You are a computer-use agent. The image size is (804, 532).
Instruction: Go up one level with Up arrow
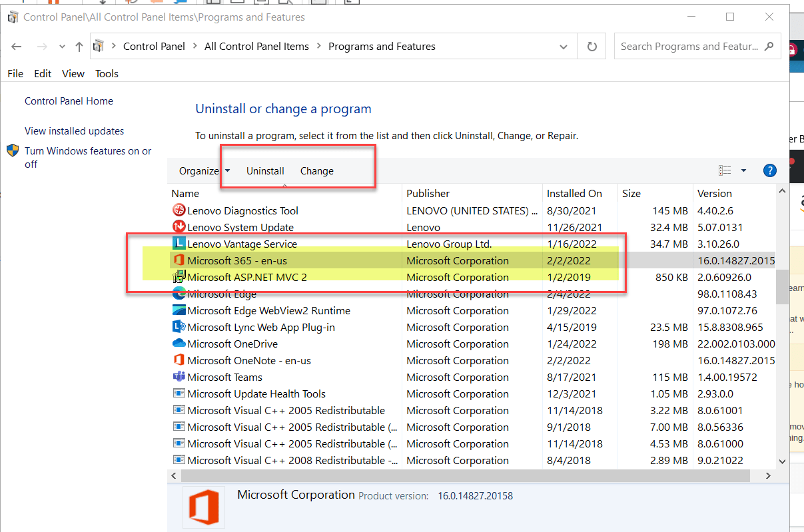79,47
